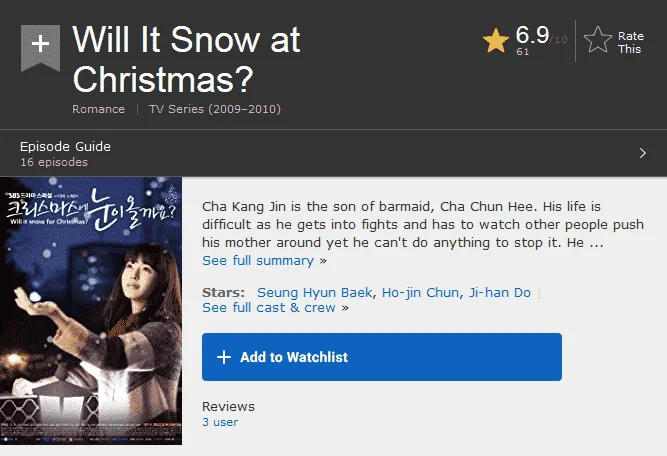Click the Will It Snow at Christmas? title
The image size is (667, 456).
coord(186,59)
